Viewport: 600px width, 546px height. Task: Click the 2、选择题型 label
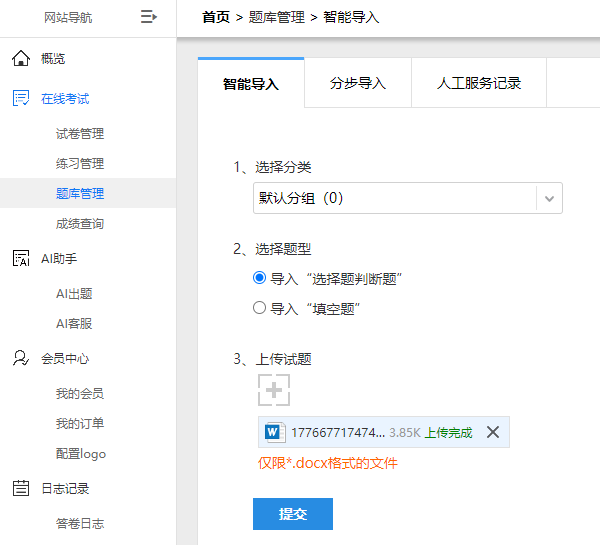click(x=272, y=249)
